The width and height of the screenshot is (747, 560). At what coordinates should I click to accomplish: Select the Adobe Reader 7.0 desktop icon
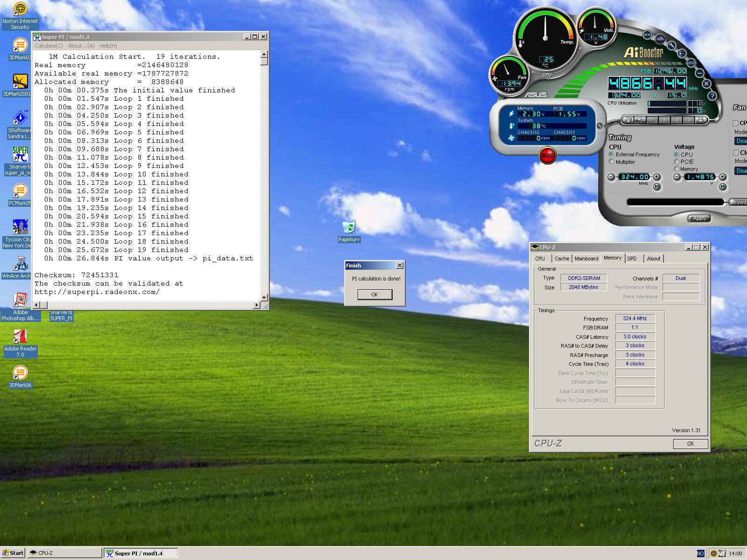coord(20,343)
